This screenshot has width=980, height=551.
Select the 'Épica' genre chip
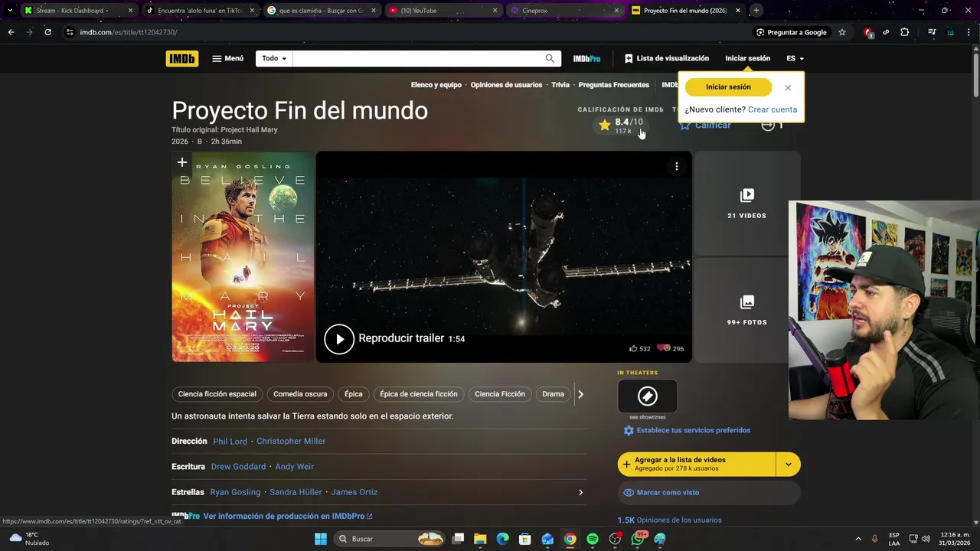tap(353, 394)
